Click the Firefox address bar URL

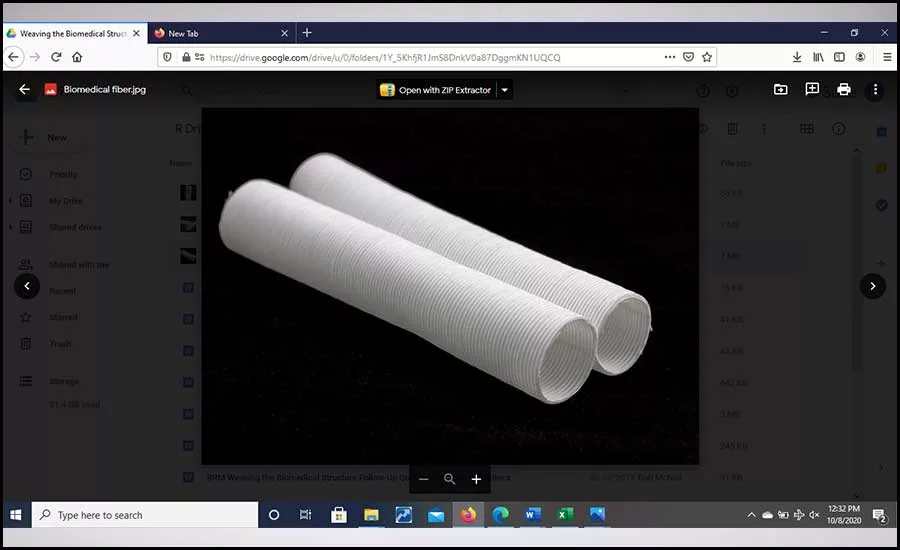pyautogui.click(x=385, y=57)
